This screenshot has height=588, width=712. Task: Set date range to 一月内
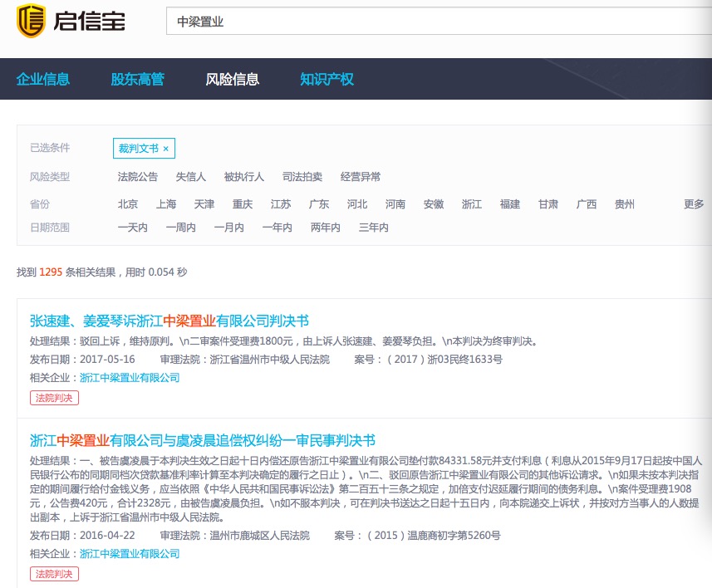coord(228,227)
